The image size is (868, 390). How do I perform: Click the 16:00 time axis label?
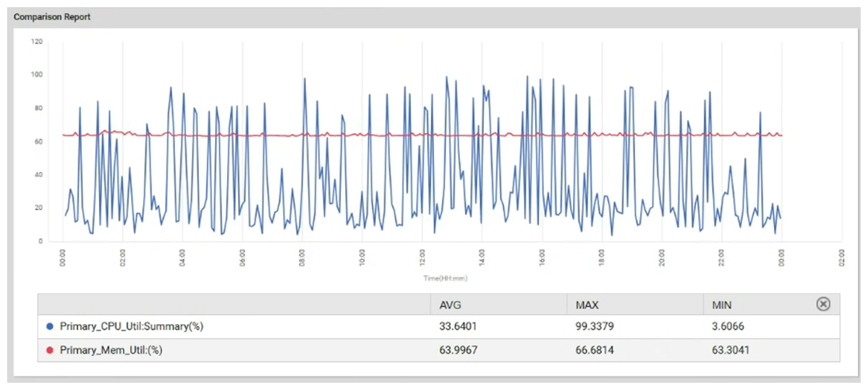[542, 257]
